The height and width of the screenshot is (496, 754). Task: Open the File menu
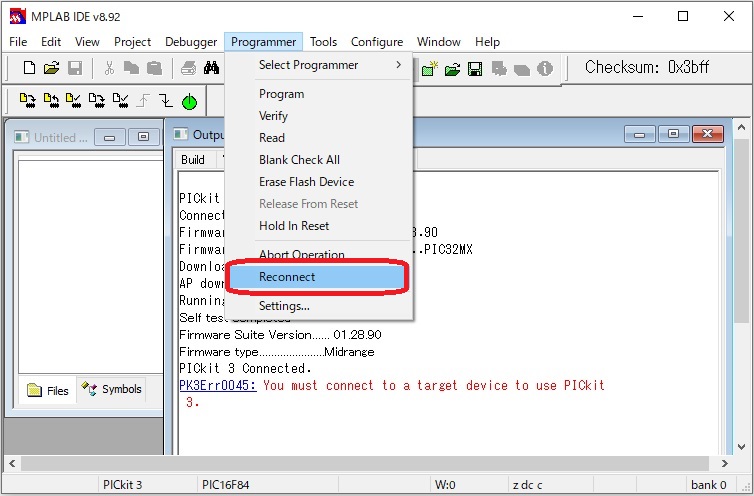18,42
